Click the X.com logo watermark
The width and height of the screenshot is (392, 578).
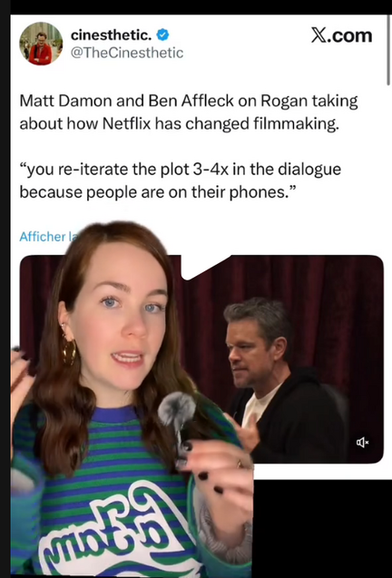[341, 35]
